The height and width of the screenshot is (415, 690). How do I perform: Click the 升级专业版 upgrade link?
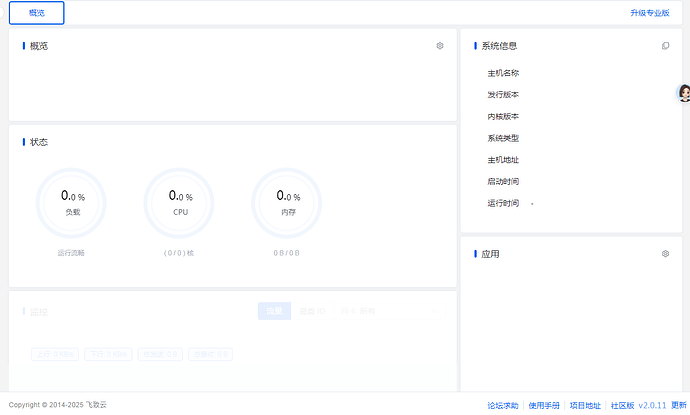(x=650, y=13)
